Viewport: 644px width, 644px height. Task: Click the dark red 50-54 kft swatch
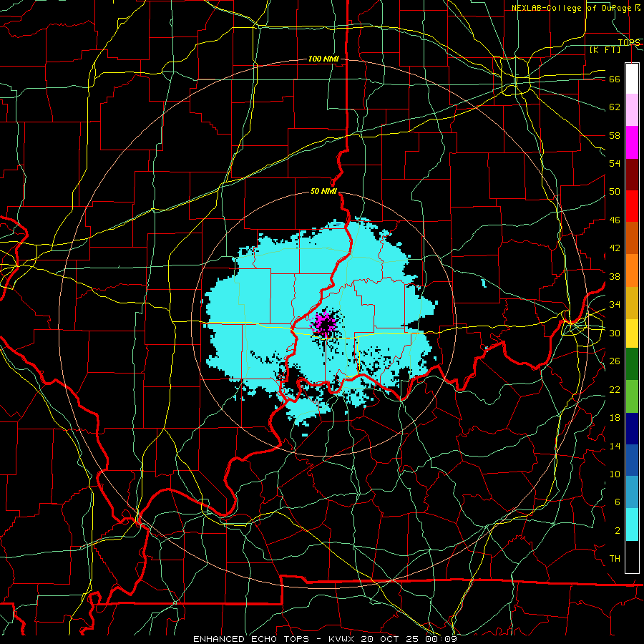(x=632, y=174)
